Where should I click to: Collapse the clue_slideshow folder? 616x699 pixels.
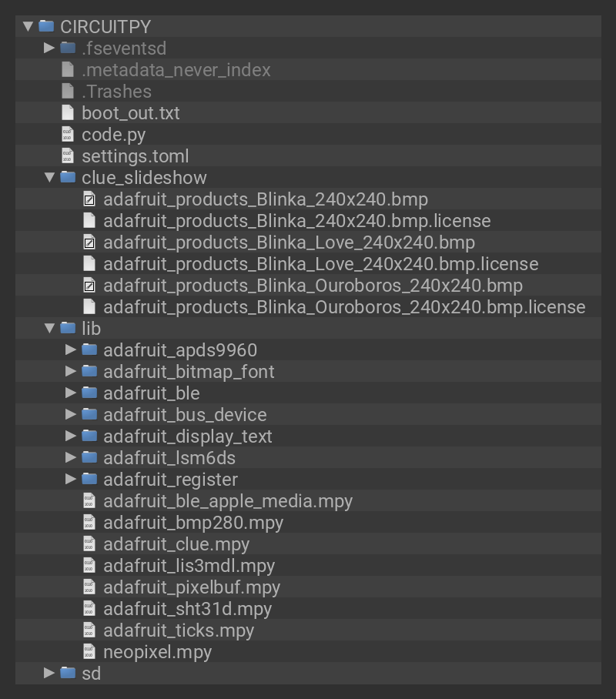click(x=50, y=178)
